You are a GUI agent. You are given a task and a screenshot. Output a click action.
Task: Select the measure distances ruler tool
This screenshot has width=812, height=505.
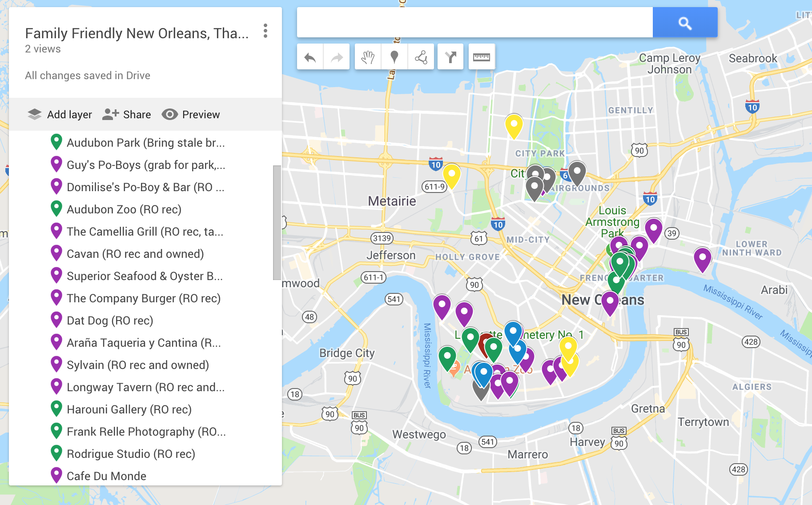[x=482, y=57]
